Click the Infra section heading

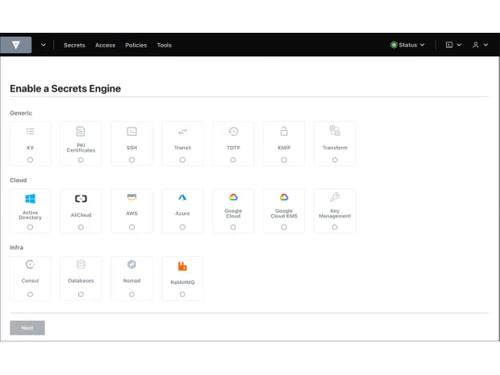point(16,247)
